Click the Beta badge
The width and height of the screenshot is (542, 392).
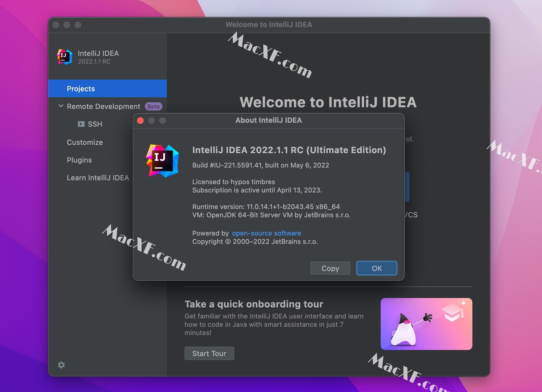(154, 106)
